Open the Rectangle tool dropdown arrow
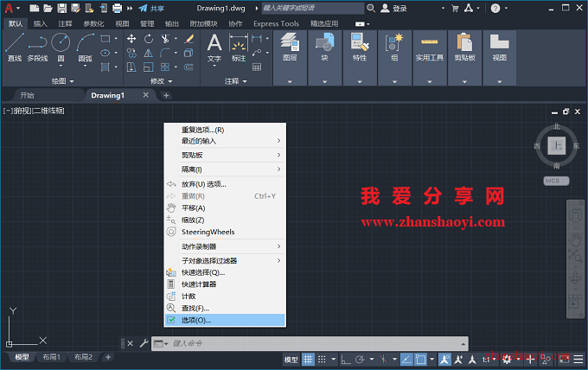The height and width of the screenshot is (370, 588). [x=116, y=39]
